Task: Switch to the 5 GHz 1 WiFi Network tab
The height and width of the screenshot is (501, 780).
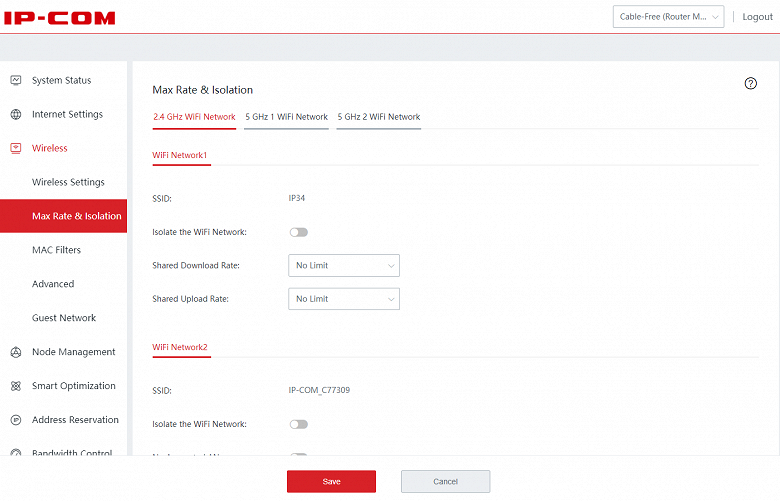Action: click(x=286, y=117)
